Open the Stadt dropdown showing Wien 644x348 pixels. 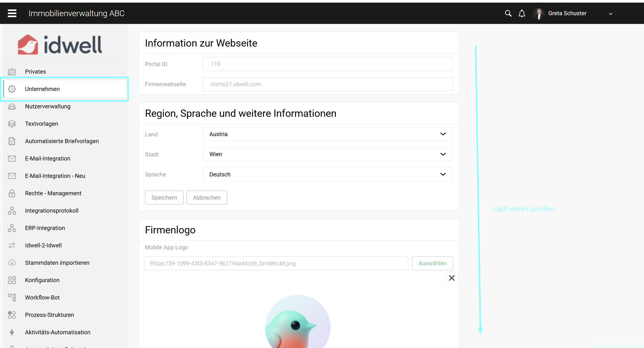(328, 154)
